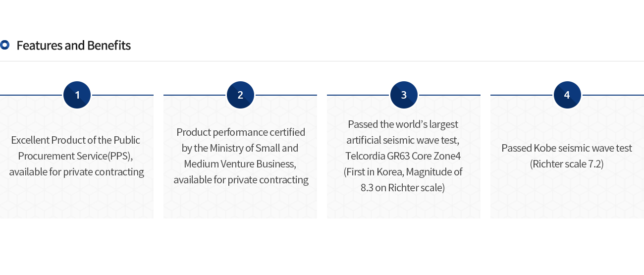Select the number 1 circle badge

coord(77,95)
